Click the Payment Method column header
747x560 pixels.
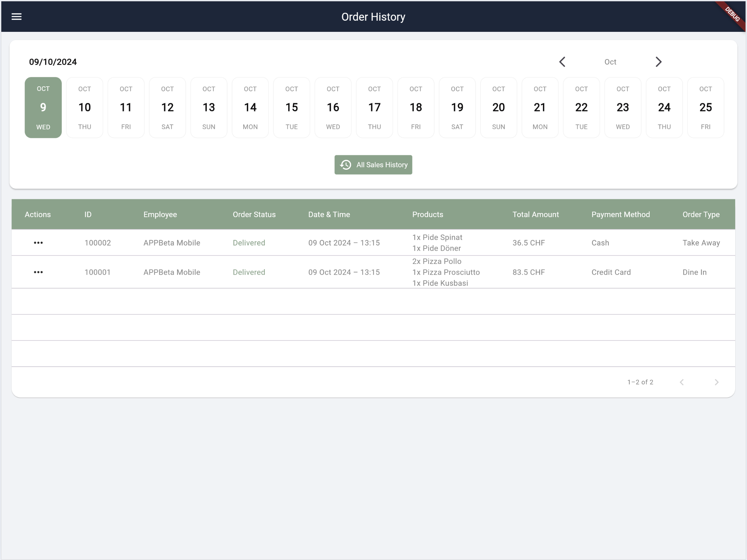(x=620, y=214)
